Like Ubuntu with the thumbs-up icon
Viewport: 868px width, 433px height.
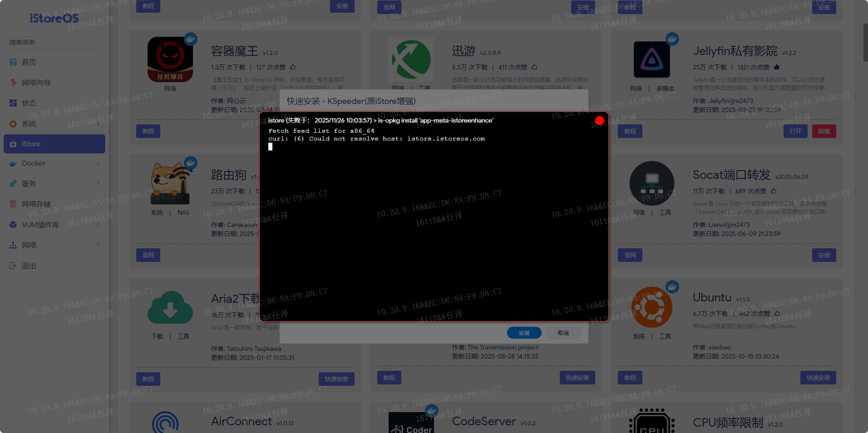[x=777, y=314]
